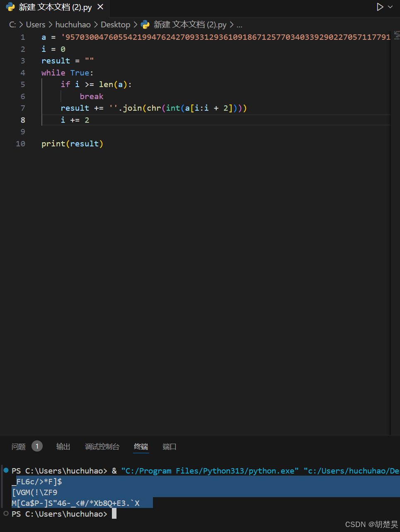Click the minimap at editor right edge
Screen dimensions: 400x532
pyautogui.click(x=396, y=35)
